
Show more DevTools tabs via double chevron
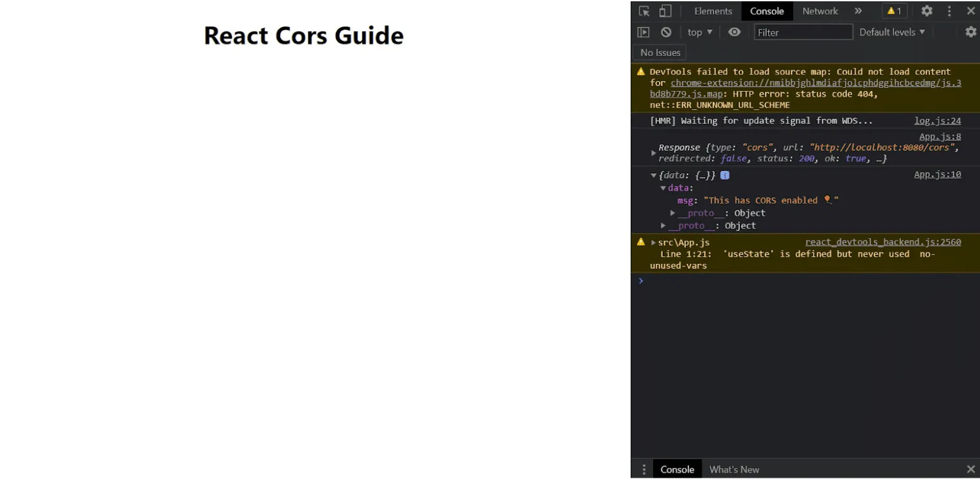[x=858, y=11]
